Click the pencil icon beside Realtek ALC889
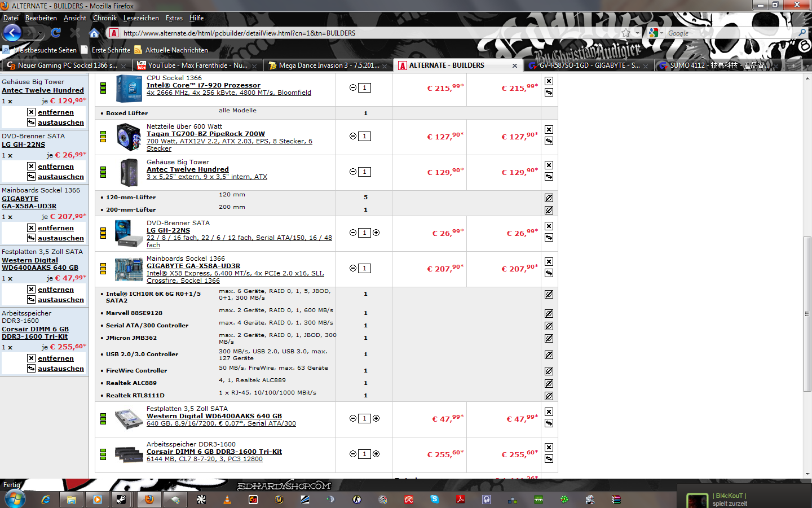 [549, 384]
